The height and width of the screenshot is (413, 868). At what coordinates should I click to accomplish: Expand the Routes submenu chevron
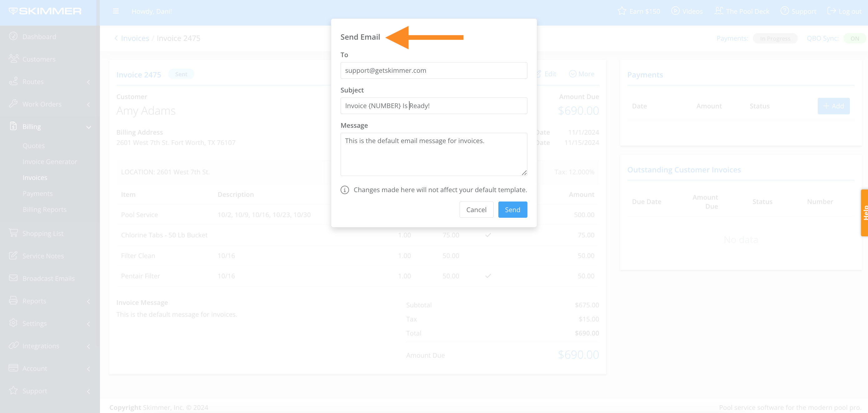tap(89, 82)
